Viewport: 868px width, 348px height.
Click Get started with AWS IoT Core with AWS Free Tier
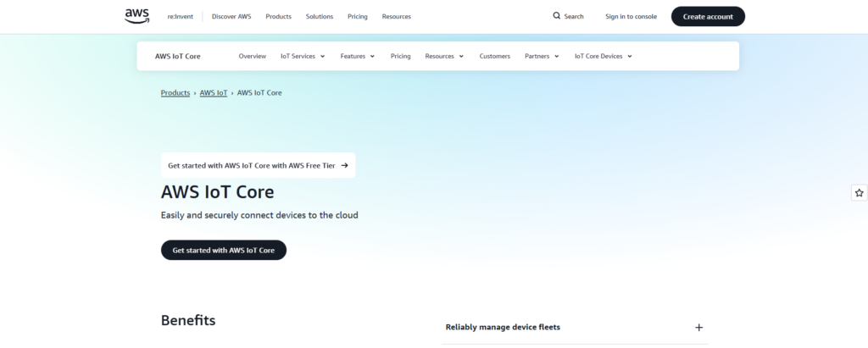(x=258, y=165)
